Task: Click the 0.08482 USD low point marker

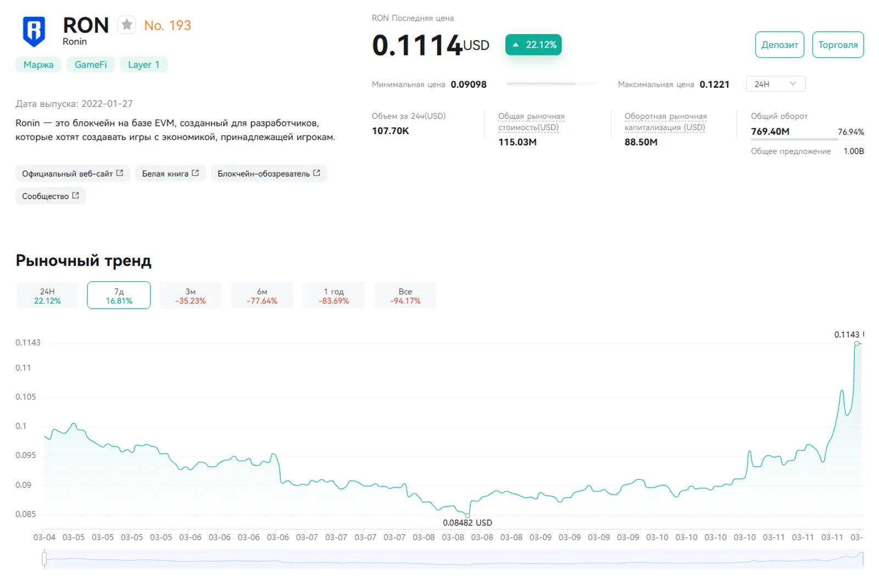Action: [468, 515]
